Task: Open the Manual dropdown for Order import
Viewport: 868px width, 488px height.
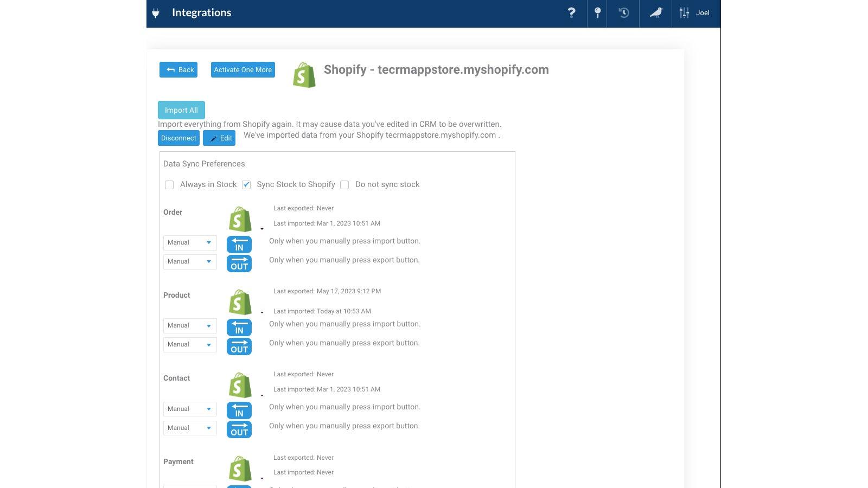Action: (x=189, y=242)
